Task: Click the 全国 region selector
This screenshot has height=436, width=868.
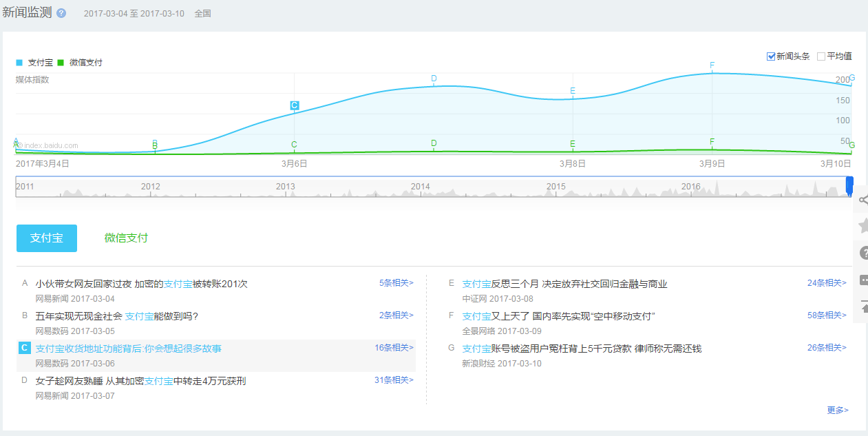Action: point(202,14)
